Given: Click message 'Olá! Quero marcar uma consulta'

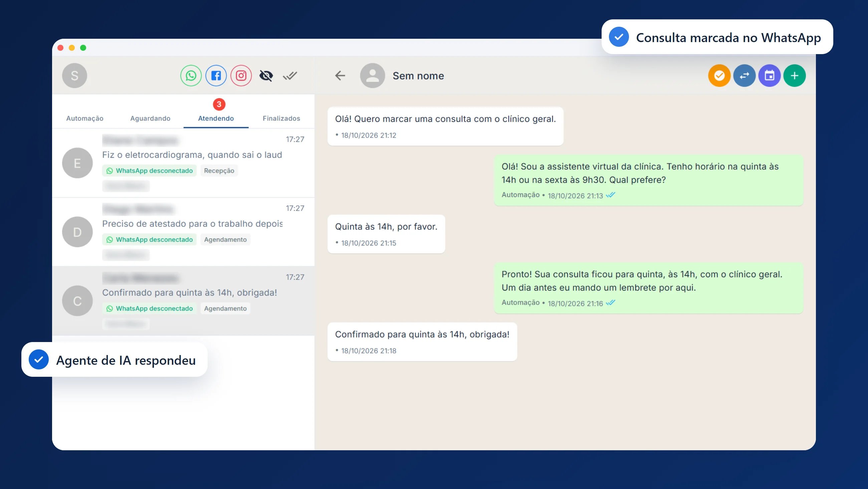Looking at the screenshot, I should [445, 127].
